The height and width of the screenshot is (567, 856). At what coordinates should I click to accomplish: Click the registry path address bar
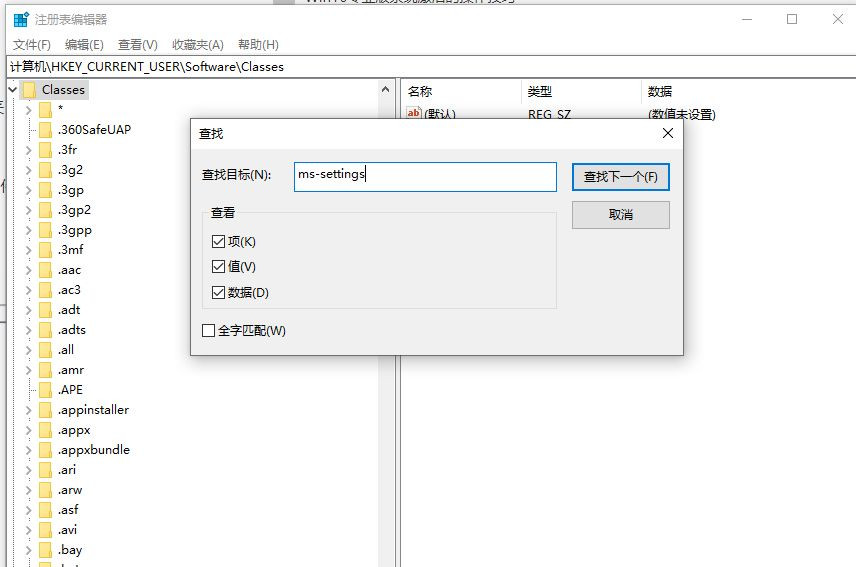pos(431,67)
